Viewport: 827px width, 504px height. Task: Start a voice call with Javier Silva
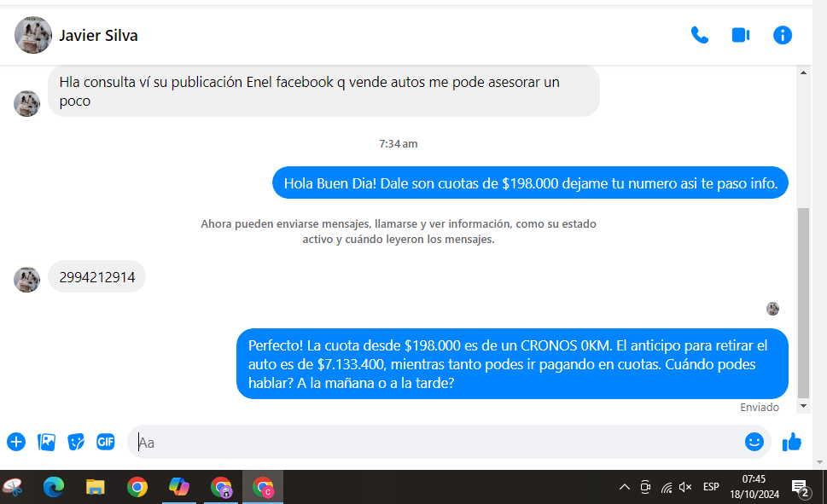(700, 35)
